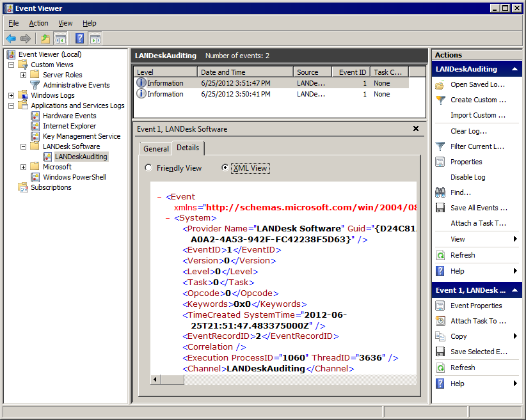Viewport: 526px width, 420px height.
Task: Click the Filter Current Log funnel icon
Action: click(440, 146)
